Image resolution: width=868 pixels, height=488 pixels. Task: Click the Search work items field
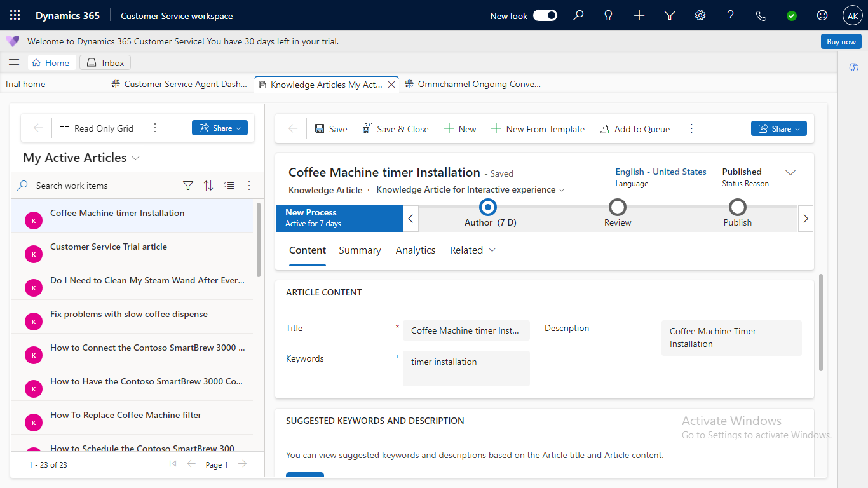(x=102, y=186)
